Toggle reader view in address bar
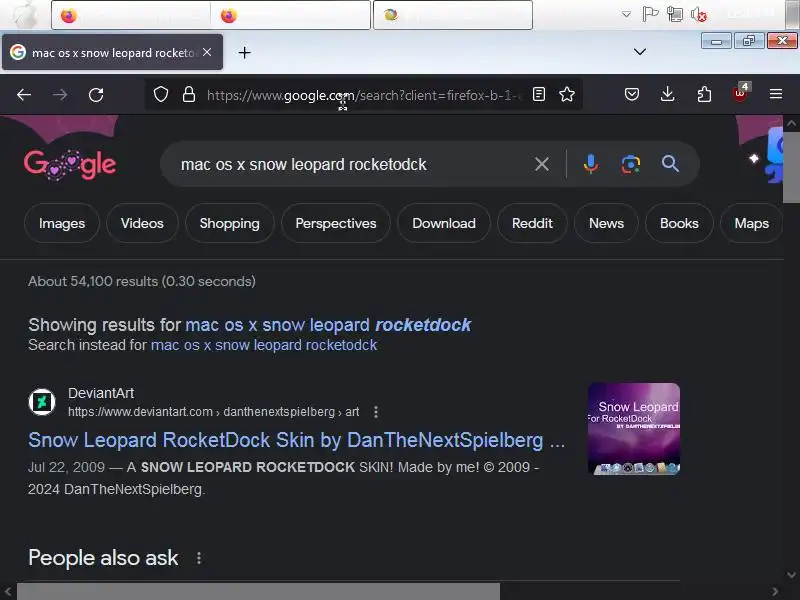The width and height of the screenshot is (800, 600). 539,94
